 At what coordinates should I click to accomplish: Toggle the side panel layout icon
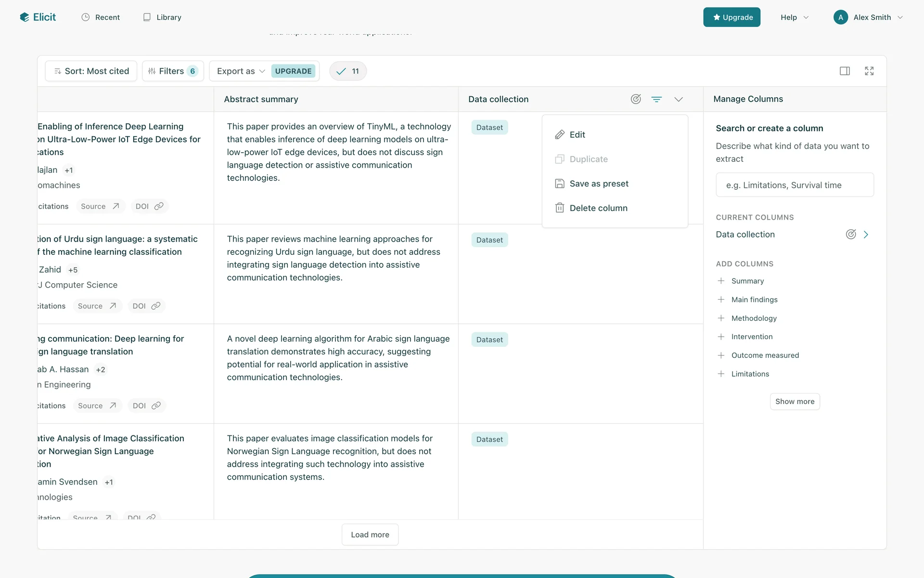(x=845, y=71)
